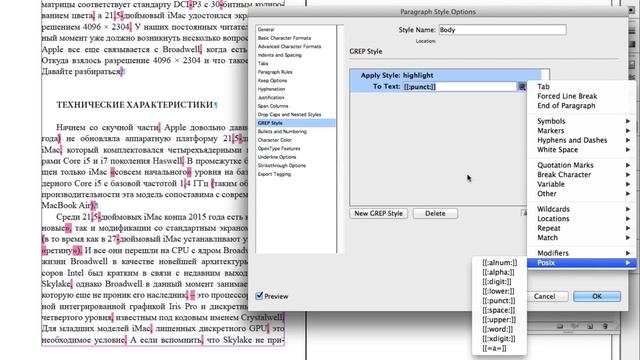Insert [[:upper:]] Posix class
The image size is (640, 360).
coord(499,320)
